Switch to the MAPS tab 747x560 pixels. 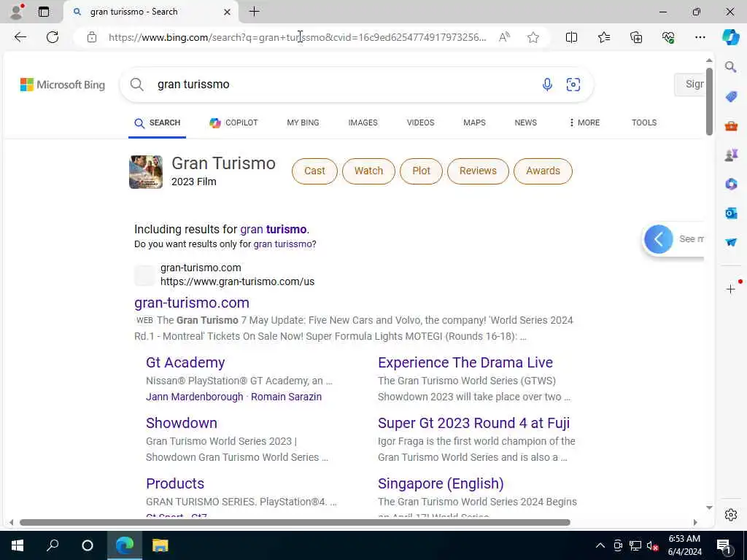click(474, 122)
